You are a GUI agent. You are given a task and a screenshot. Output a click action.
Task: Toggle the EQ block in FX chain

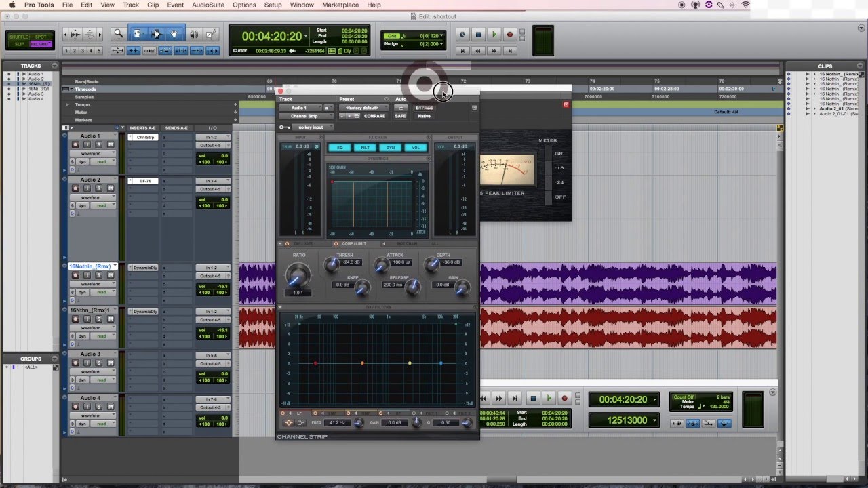(x=340, y=147)
